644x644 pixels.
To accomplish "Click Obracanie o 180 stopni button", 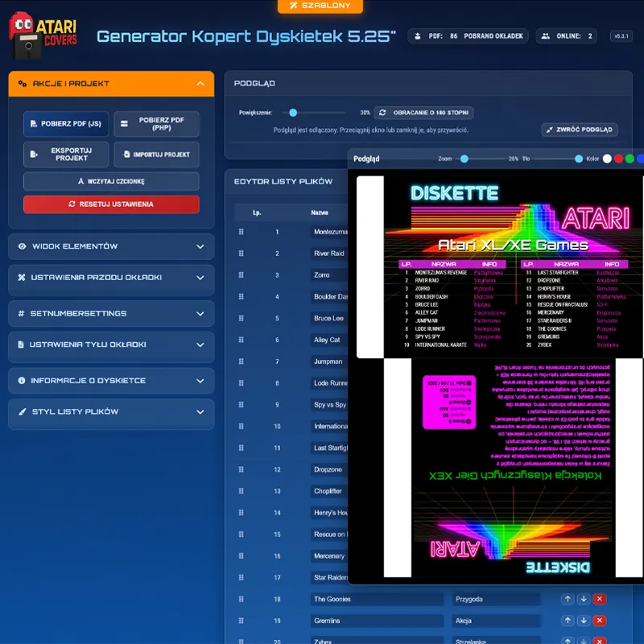I will click(423, 113).
